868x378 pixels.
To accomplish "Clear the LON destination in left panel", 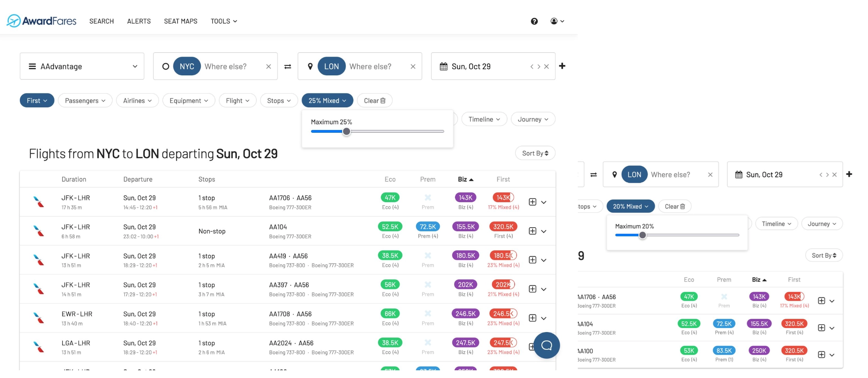I will (x=413, y=67).
